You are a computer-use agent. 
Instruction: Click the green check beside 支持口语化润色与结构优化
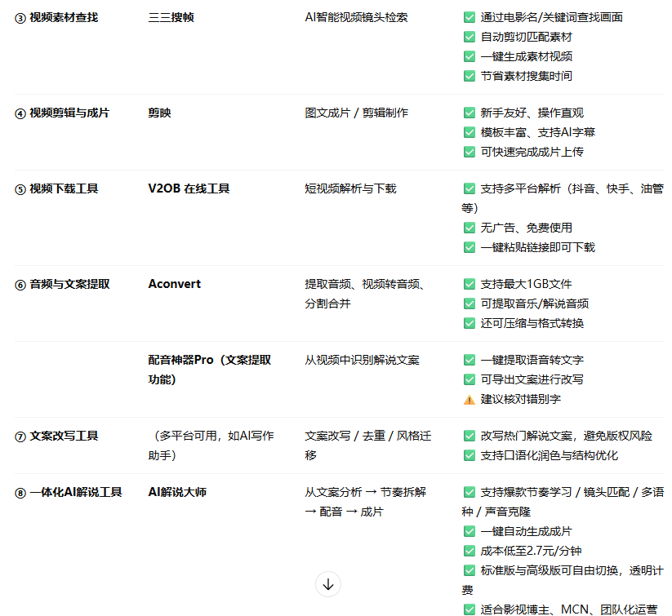470,455
